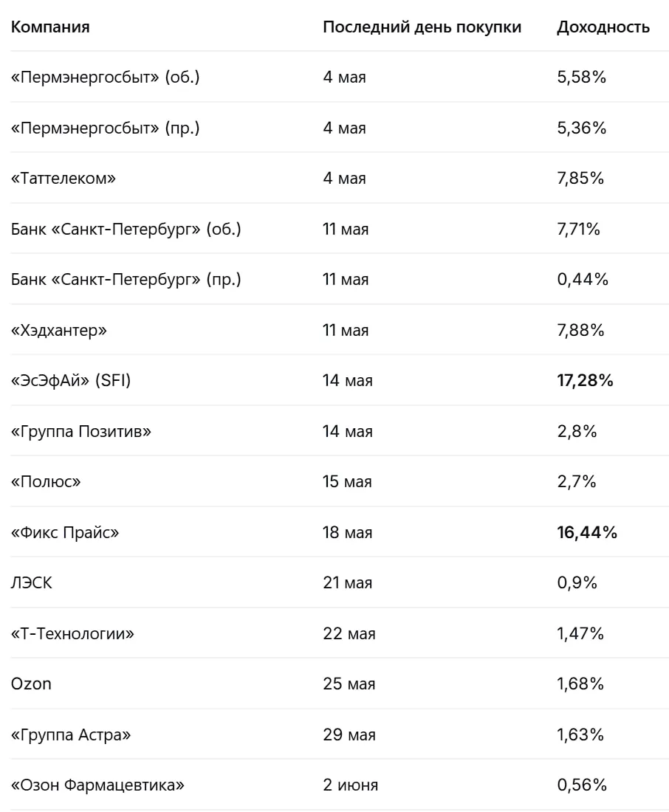Select the «Хэдхантер» company name
669x812 pixels.
[x=59, y=331]
